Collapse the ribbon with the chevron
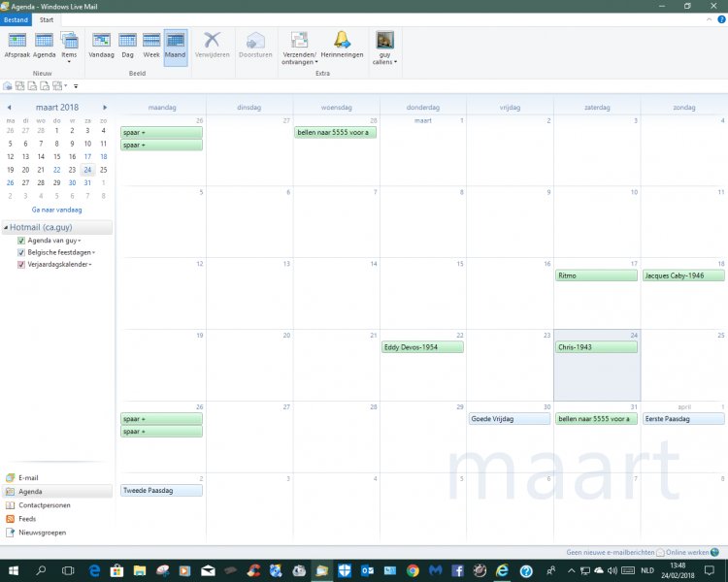 pyautogui.click(x=709, y=19)
